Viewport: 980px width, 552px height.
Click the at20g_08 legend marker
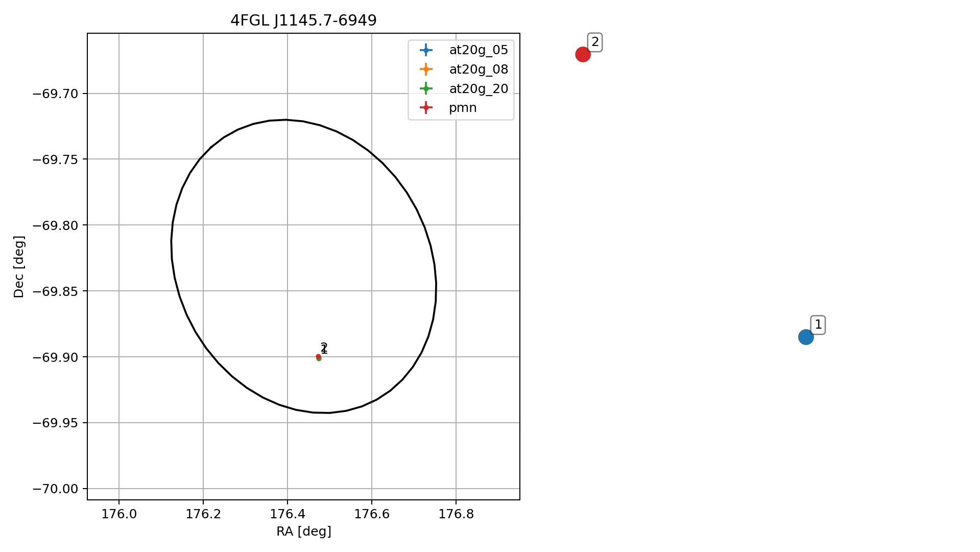click(426, 69)
